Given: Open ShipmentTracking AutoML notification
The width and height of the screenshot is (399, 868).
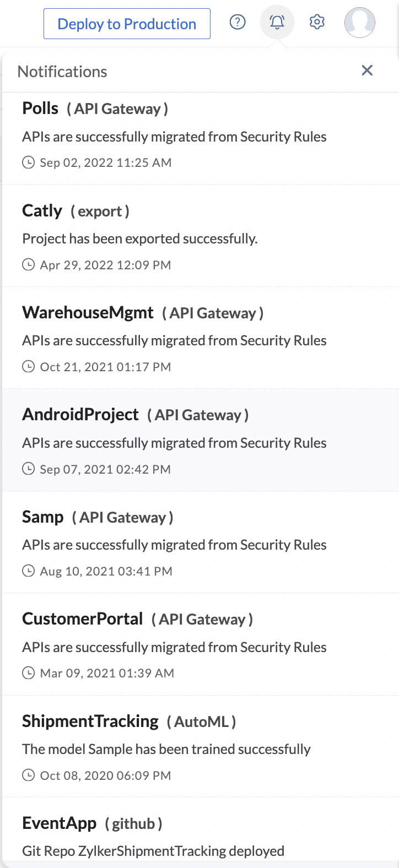Looking at the screenshot, I should [201, 746].
